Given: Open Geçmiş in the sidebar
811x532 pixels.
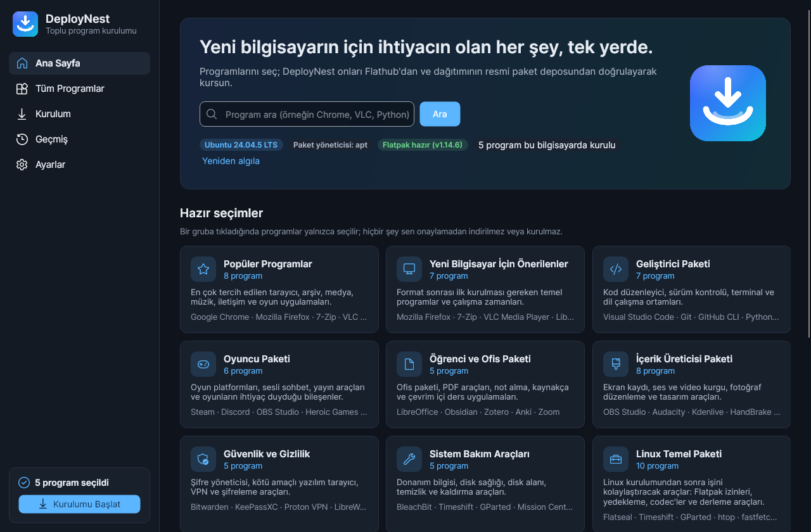Looking at the screenshot, I should tap(79, 139).
